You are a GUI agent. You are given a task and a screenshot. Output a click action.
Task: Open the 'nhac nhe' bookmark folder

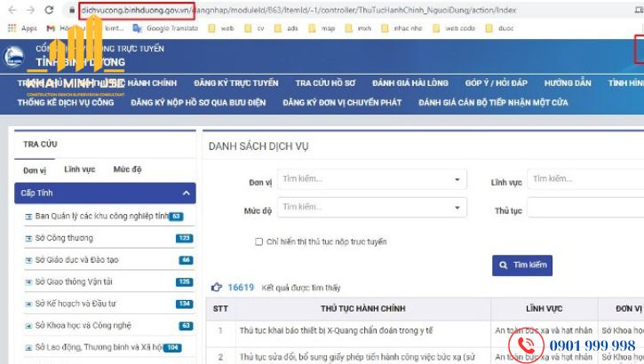point(402,28)
